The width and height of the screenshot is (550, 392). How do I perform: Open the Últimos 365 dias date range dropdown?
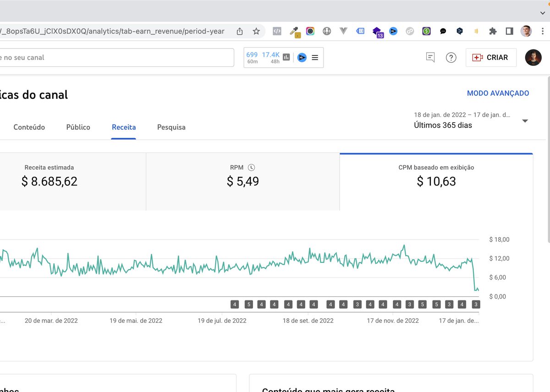pos(471,120)
